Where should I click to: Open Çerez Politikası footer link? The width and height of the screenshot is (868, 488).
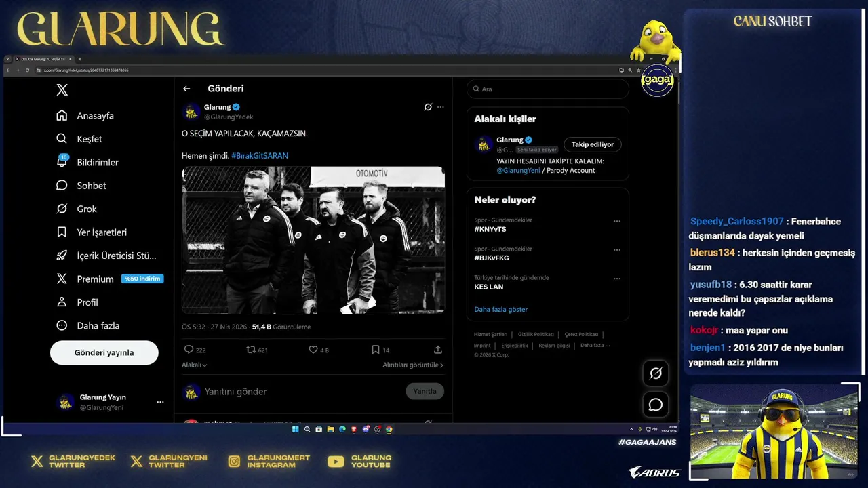[x=581, y=334]
